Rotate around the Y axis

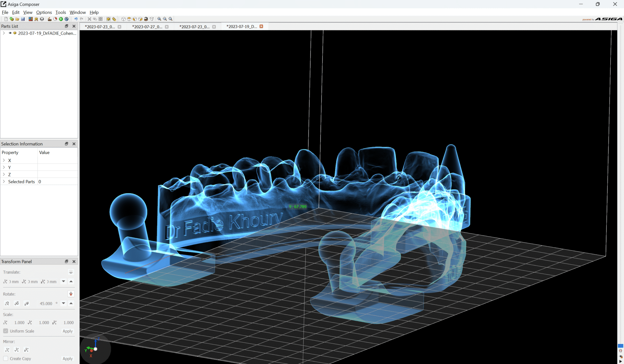tap(17, 303)
